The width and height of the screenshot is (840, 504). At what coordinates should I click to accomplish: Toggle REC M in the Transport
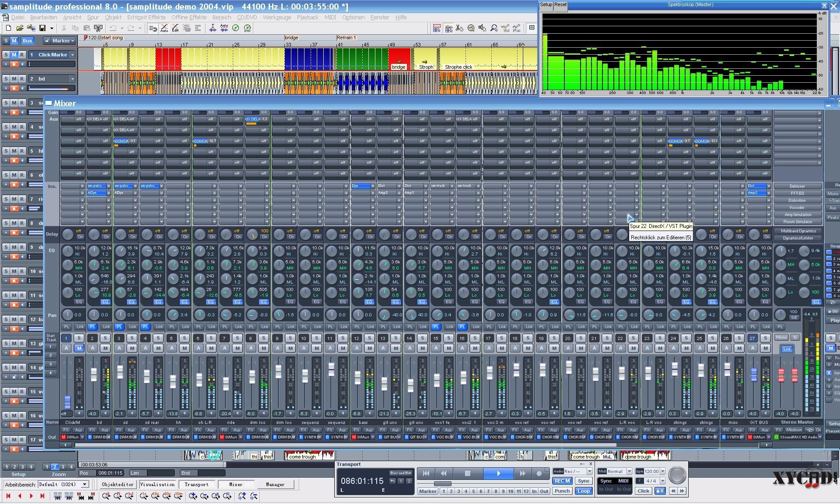tap(562, 481)
